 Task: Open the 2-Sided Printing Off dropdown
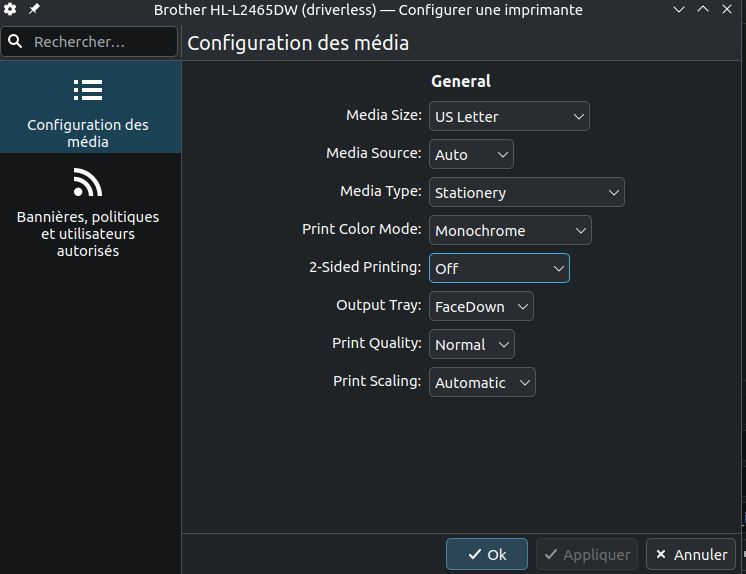(499, 268)
